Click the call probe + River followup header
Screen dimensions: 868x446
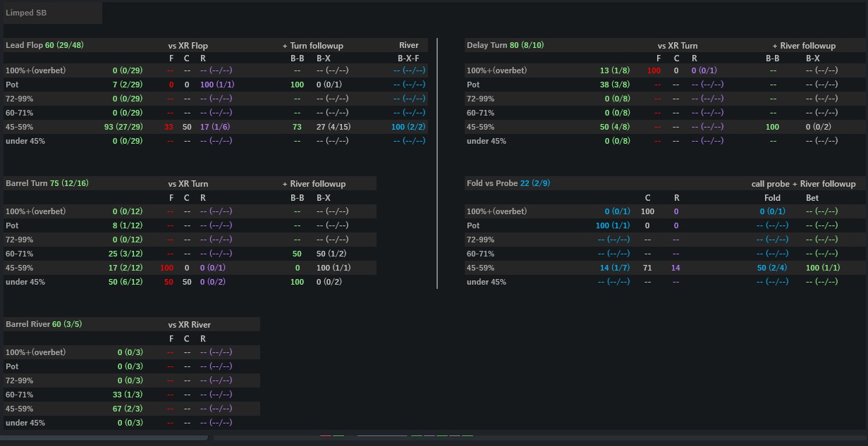click(803, 184)
